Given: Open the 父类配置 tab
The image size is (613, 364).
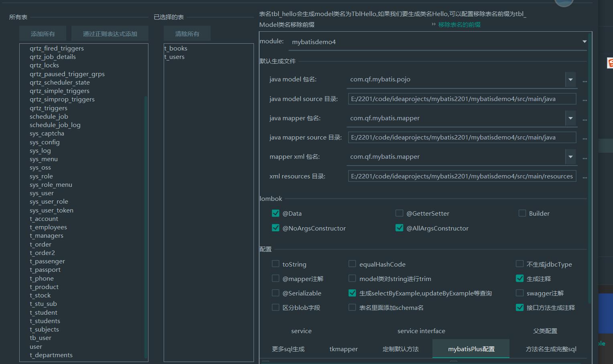Looking at the screenshot, I should tap(545, 331).
